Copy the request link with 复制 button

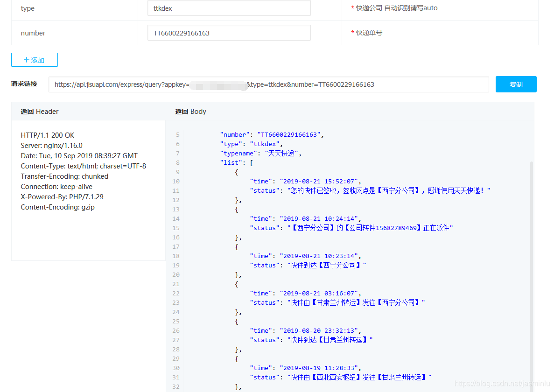tap(516, 84)
